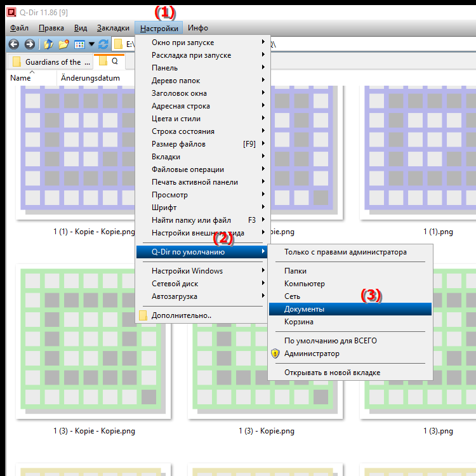Open the Правка menu
Viewport: 476px width, 476px height.
(51, 28)
